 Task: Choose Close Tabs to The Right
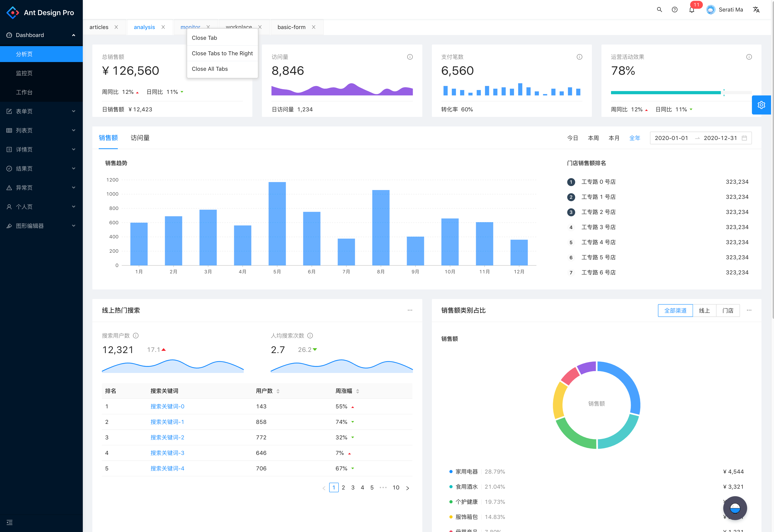coord(222,53)
